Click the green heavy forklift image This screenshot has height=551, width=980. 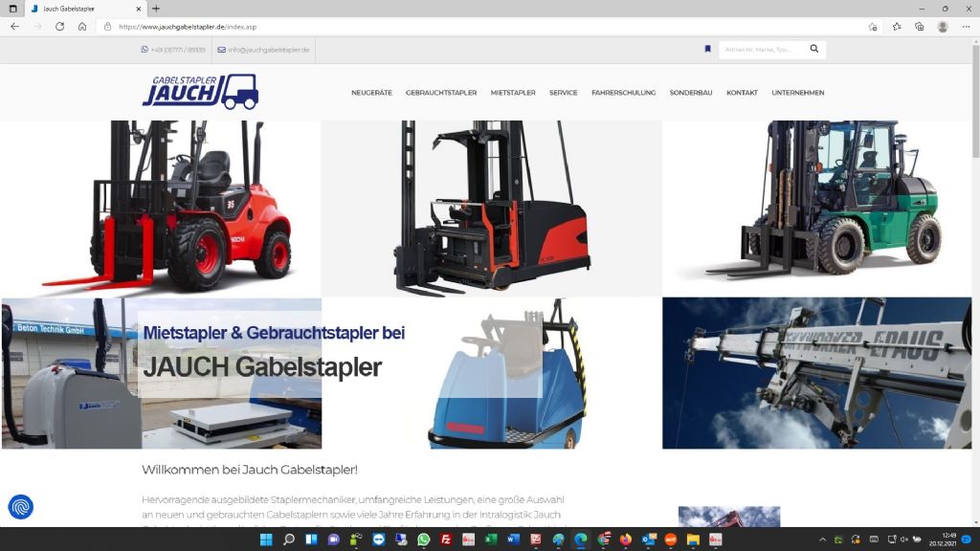[x=817, y=208]
